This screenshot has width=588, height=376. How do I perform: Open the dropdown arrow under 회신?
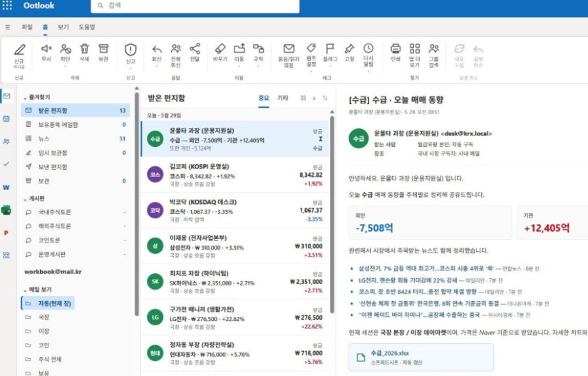[x=157, y=66]
